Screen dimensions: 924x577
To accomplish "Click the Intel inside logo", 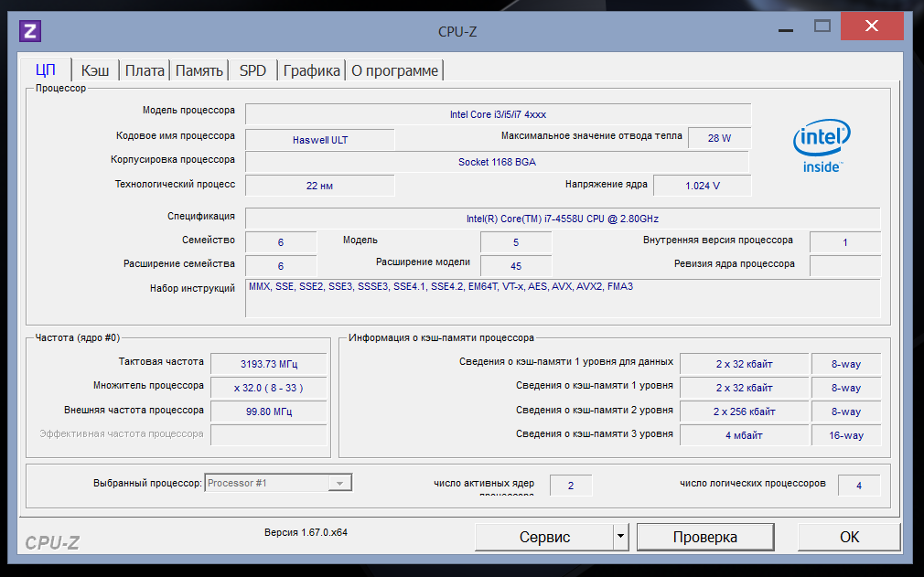I will tap(821, 146).
